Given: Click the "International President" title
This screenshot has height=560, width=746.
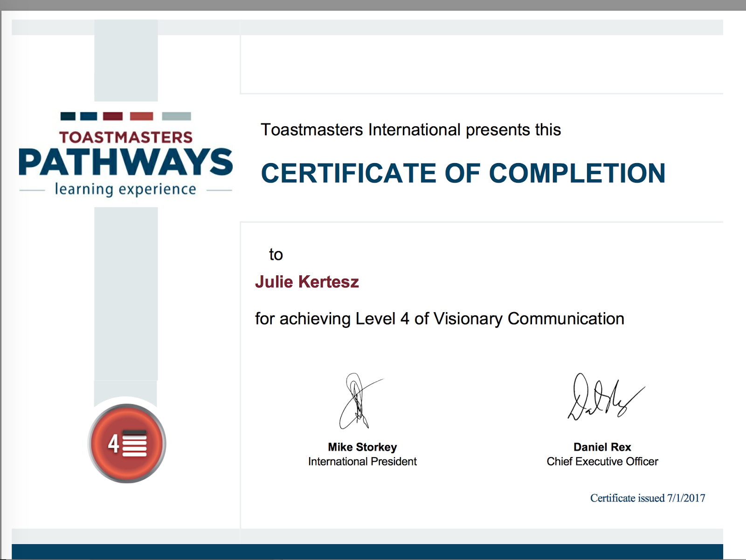Looking at the screenshot, I should [362, 462].
